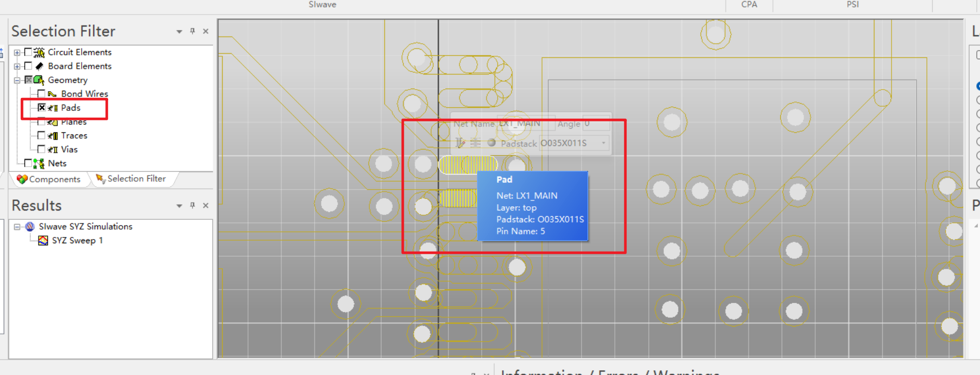The width and height of the screenshot is (980, 375).
Task: Select the Pads label
Action: (x=71, y=108)
